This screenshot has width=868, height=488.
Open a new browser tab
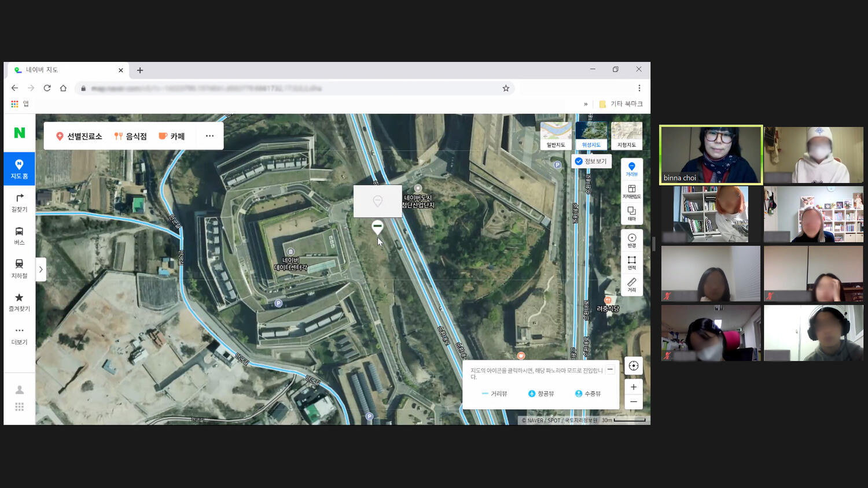click(x=139, y=71)
